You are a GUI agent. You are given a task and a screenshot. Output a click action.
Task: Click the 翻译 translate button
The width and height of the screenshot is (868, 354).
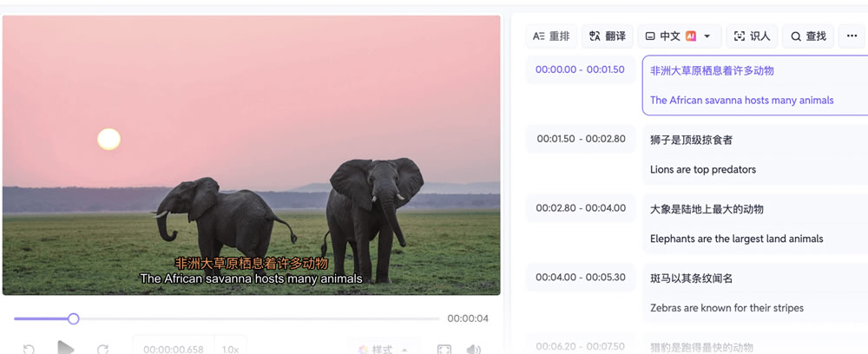[608, 36]
